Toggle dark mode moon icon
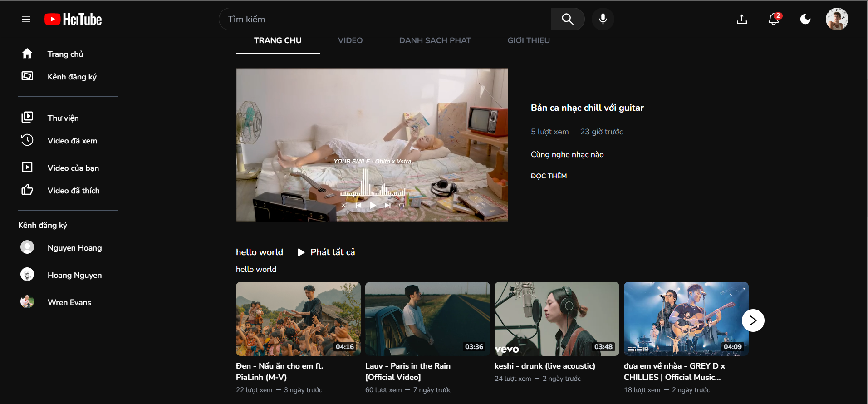This screenshot has height=404, width=868. [x=805, y=19]
